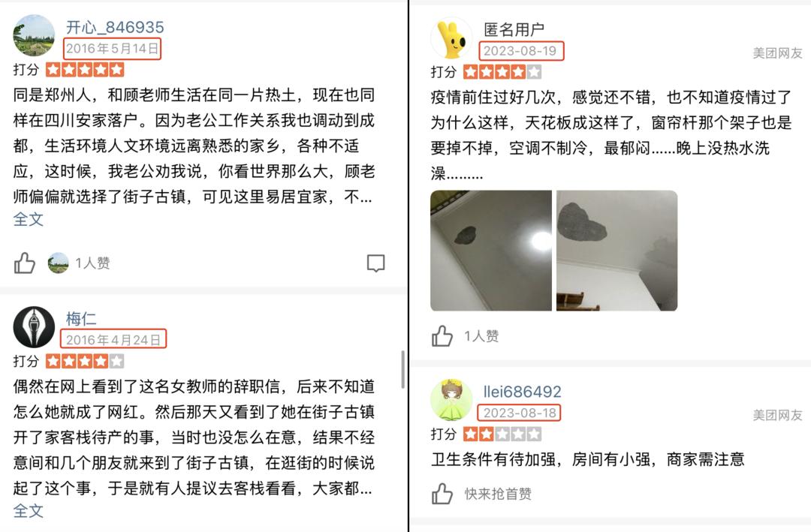Like llei686492's review with thumbs-up icon

pyautogui.click(x=442, y=494)
